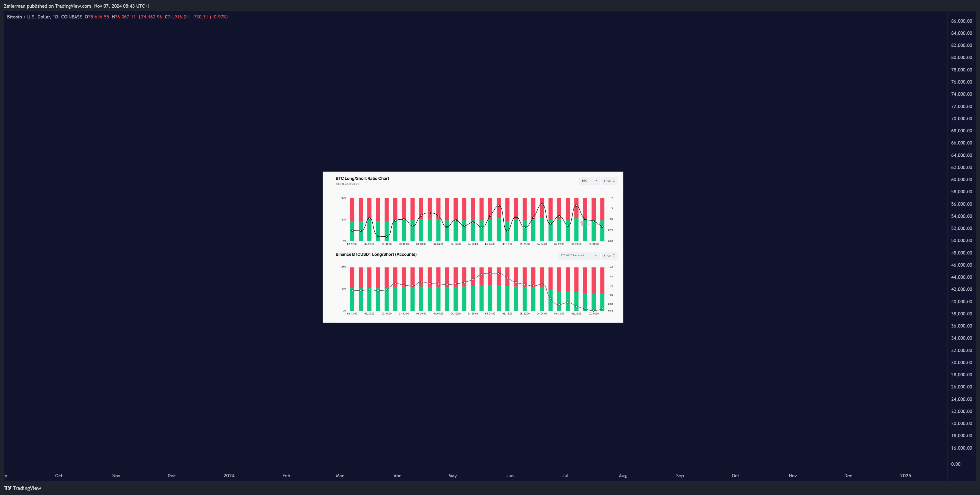Click 'Binance BTCUSDT Long/Short (Accounts)' title
Viewport: 980px width, 495px height.
[376, 254]
